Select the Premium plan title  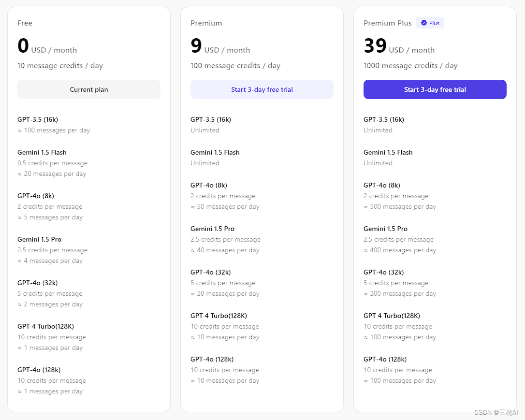(206, 23)
